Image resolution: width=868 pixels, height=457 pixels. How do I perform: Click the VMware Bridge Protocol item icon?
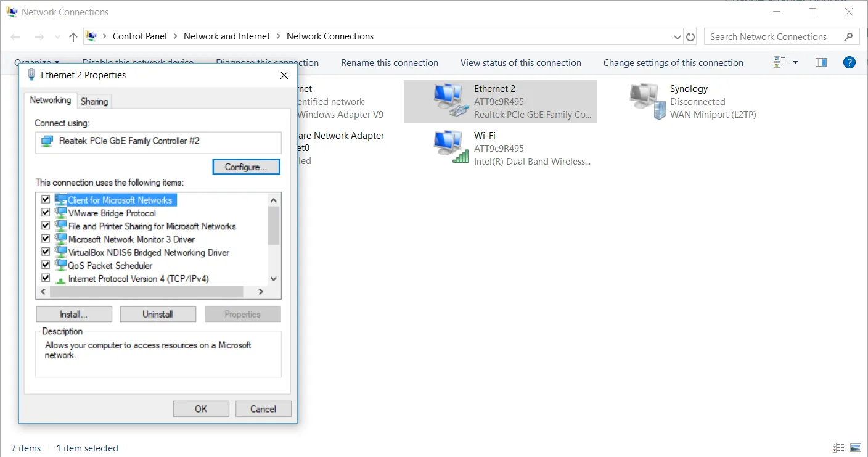pos(60,213)
